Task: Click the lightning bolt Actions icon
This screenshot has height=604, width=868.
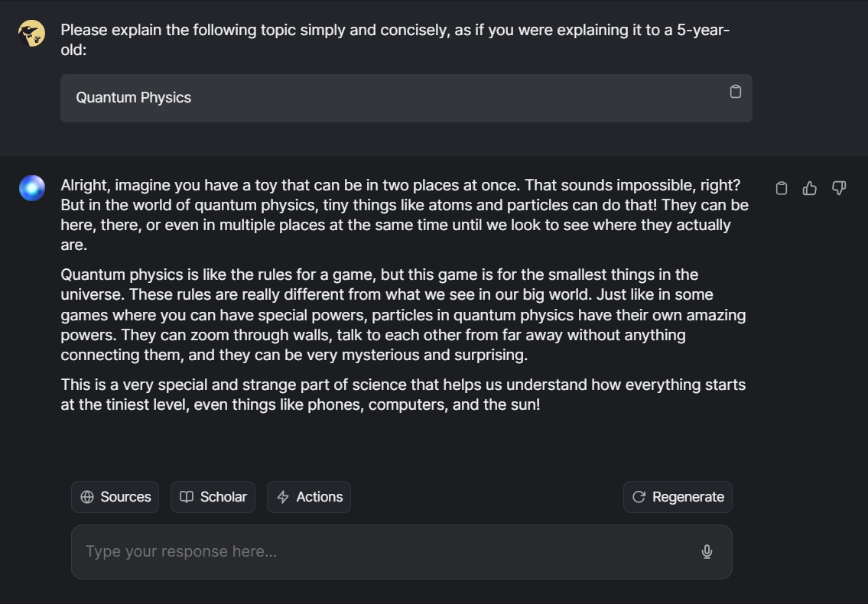Action: coord(283,497)
